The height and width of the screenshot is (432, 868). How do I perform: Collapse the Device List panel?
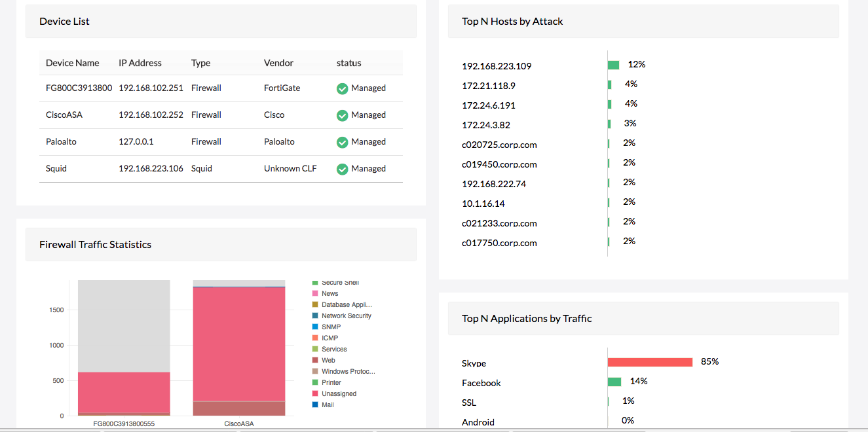pos(64,21)
